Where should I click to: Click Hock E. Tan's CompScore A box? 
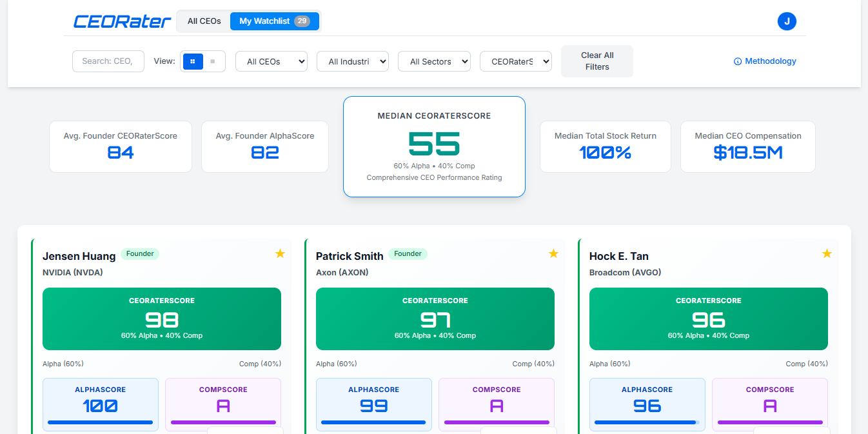click(770, 404)
